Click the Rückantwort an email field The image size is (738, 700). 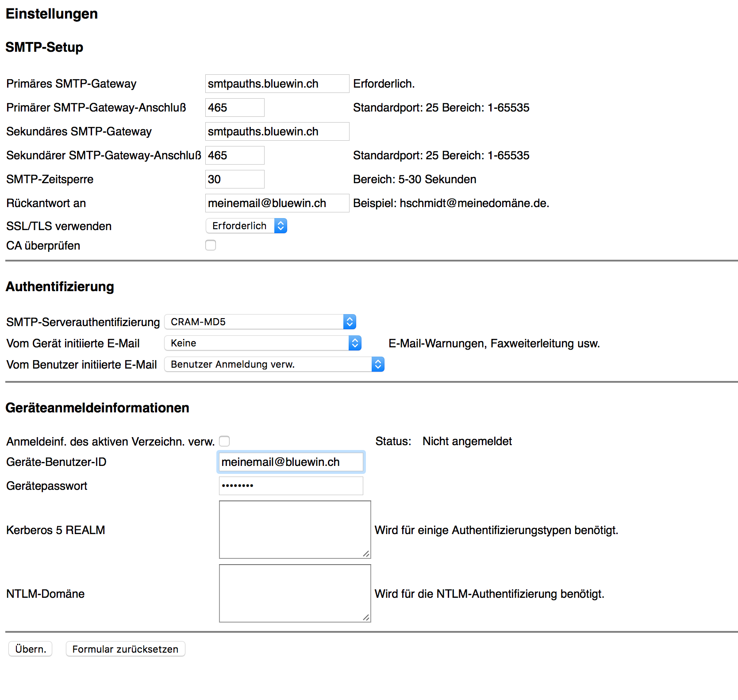(x=277, y=203)
